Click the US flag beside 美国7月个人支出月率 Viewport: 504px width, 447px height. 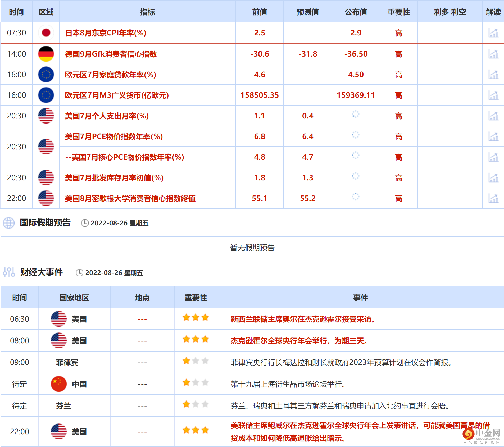click(46, 116)
